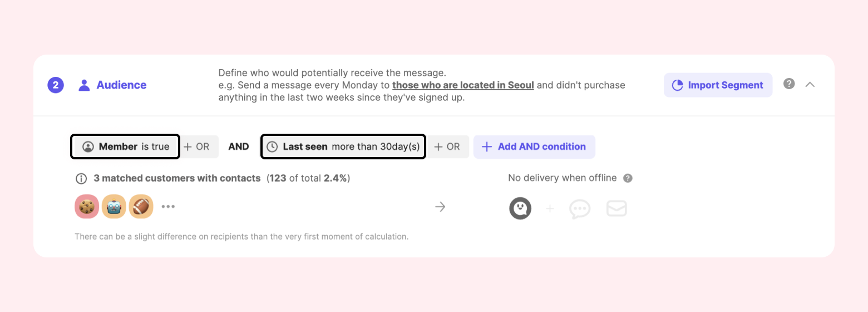The width and height of the screenshot is (868, 312).
Task: Edit the Member is true condition
Action: coord(125,147)
